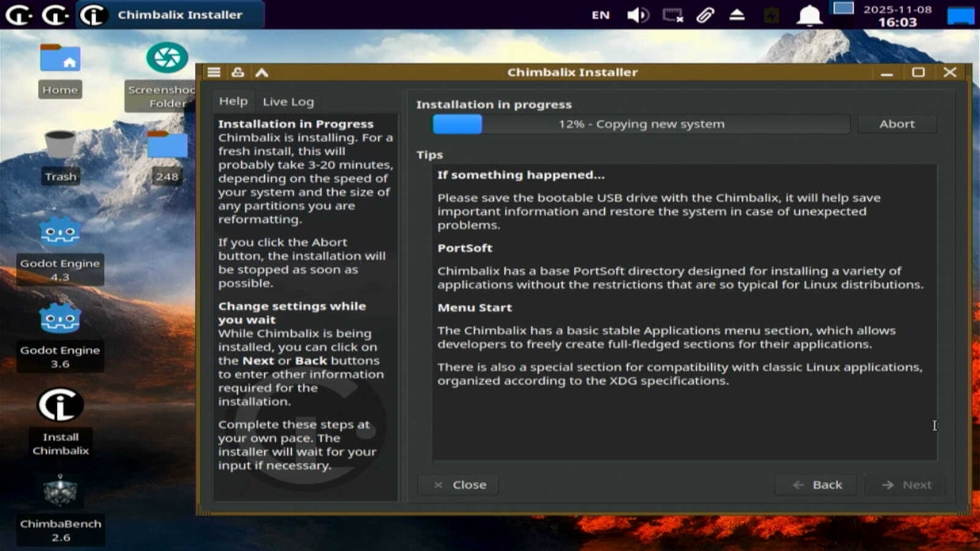The height and width of the screenshot is (551, 980).
Task: Open the folder named 248 on the desktop
Action: click(167, 157)
